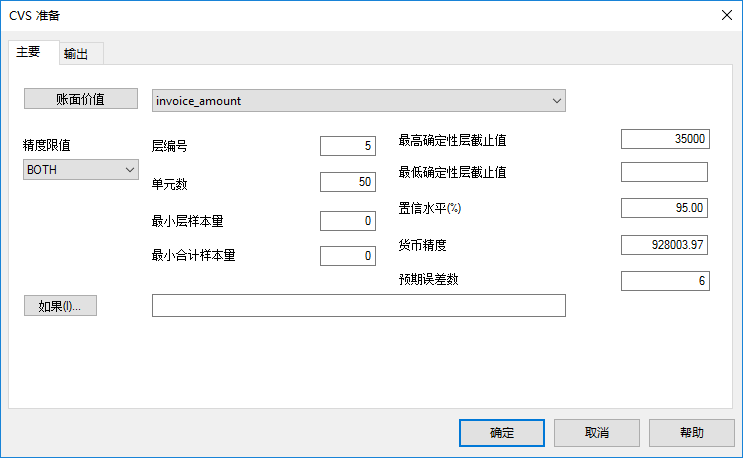Screen dimensions: 743x458
Task: Click the 置信水平(%) input field
Action: coord(664,208)
